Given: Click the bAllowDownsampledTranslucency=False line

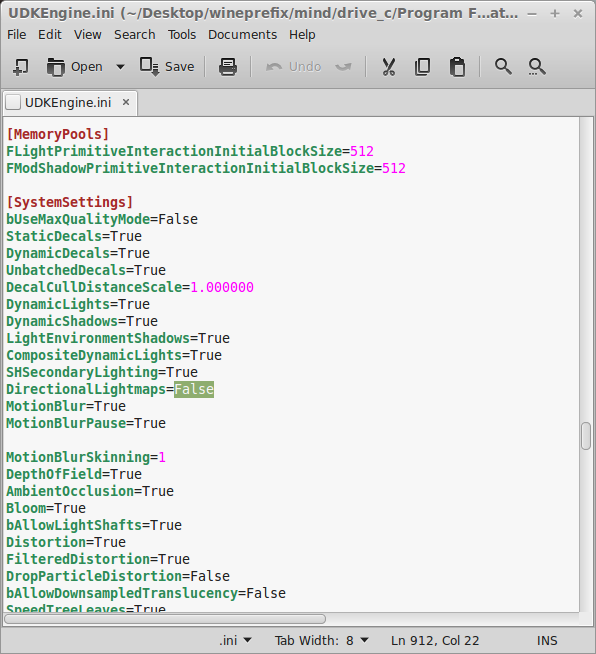Looking at the screenshot, I should coord(146,594).
